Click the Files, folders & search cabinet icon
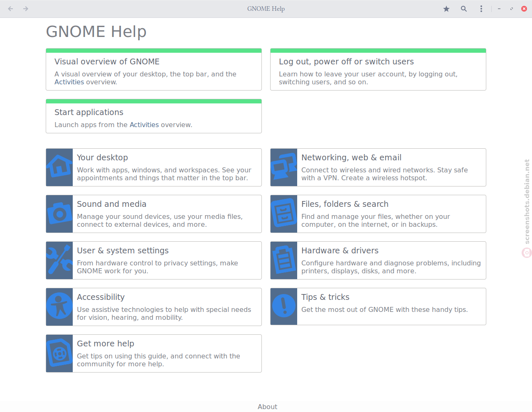Screen dimensions: 532x412 (284, 214)
